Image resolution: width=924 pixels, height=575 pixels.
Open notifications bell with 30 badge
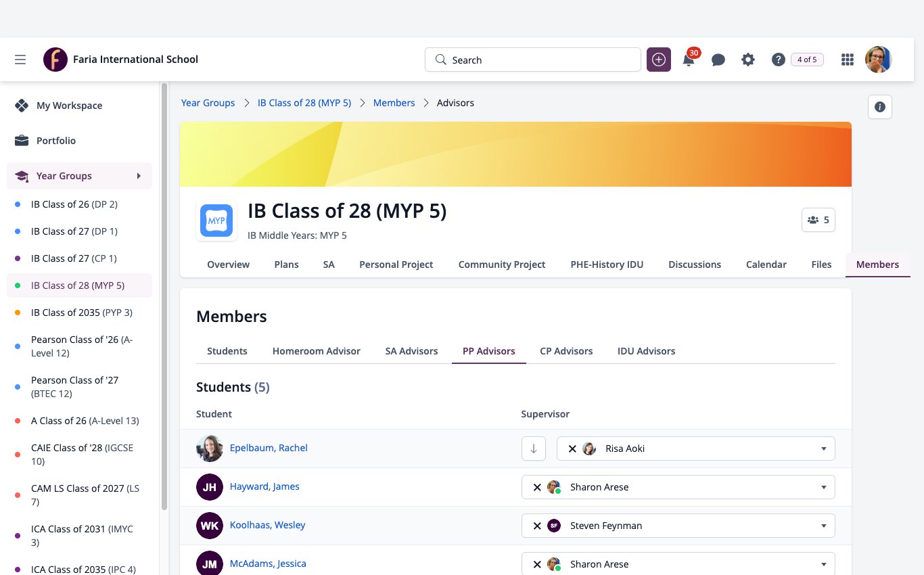point(689,60)
